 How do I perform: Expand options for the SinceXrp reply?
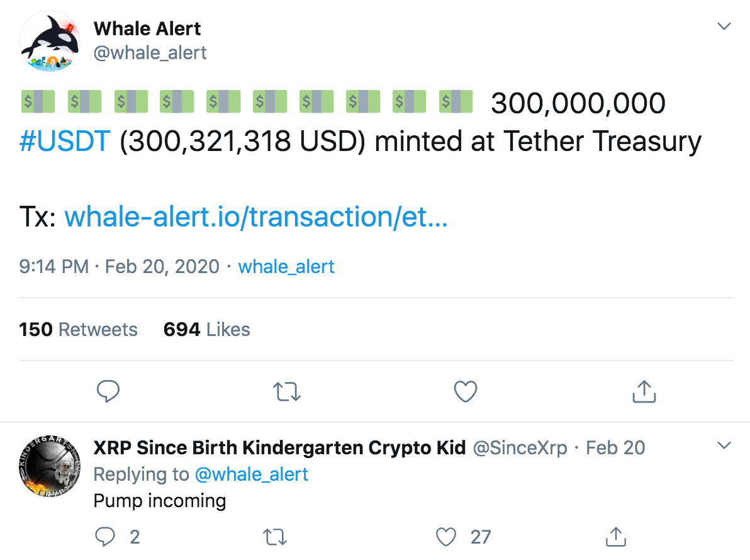(x=724, y=446)
